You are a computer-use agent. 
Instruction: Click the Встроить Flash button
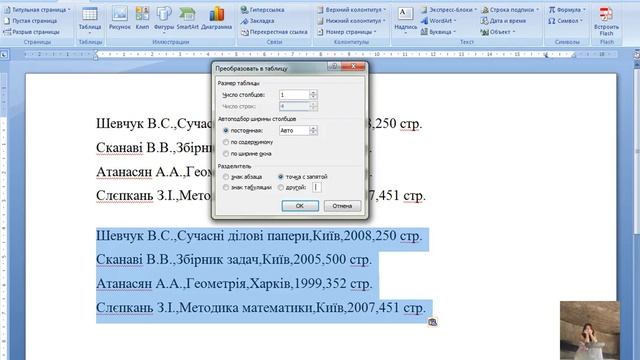tap(606, 21)
